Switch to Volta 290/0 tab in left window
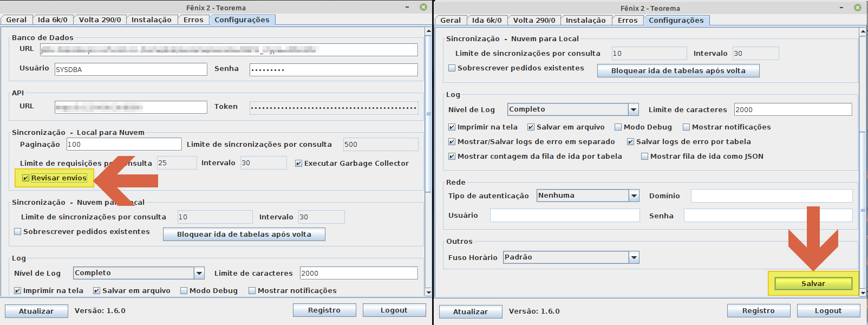 tap(100, 20)
